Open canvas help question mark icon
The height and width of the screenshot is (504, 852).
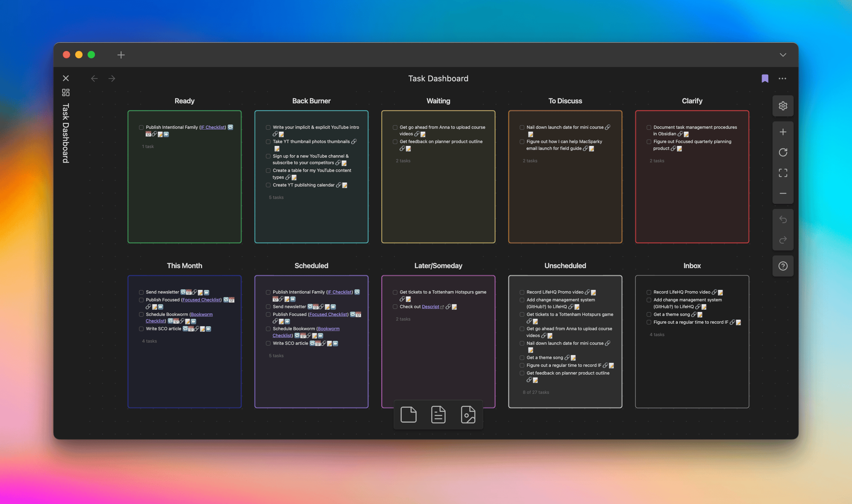[783, 266]
